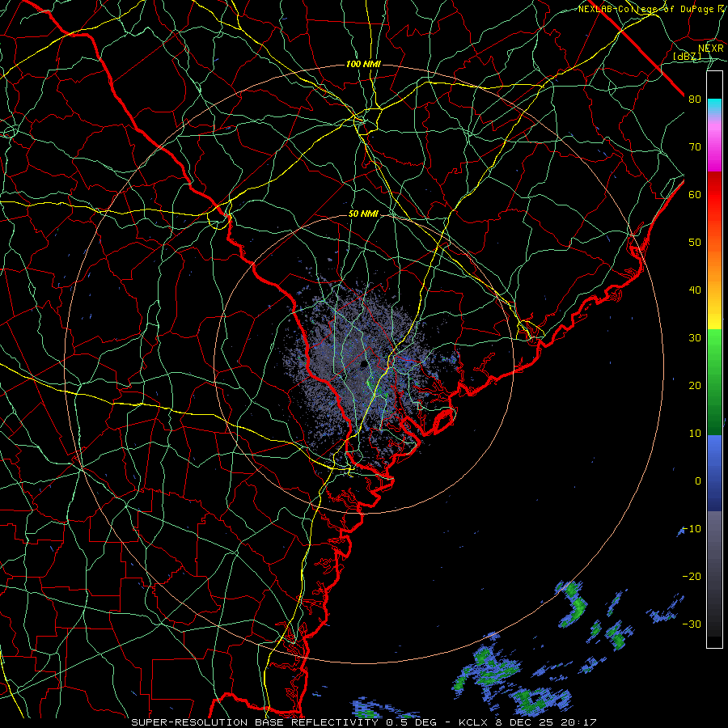Click the -20 value on the color scale
Screen dimensions: 728x728
pos(692,577)
